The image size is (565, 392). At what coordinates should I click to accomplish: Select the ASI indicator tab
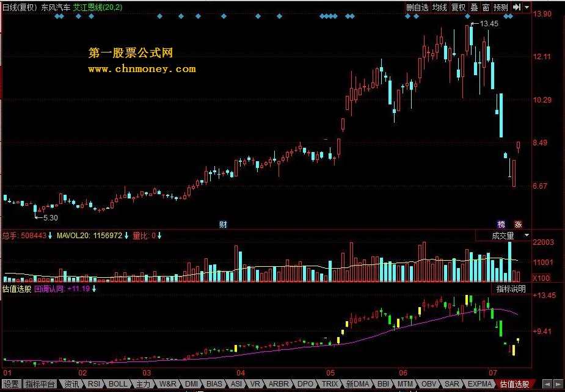coord(236,384)
